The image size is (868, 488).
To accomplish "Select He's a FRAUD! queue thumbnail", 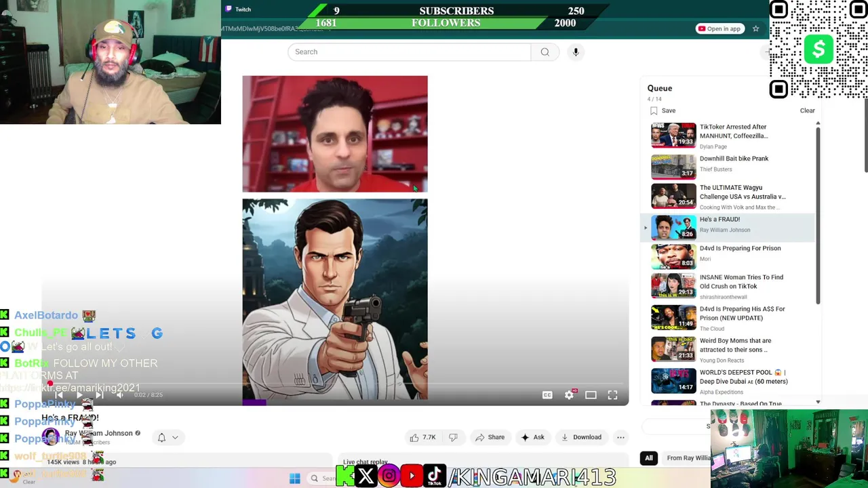I will [673, 228].
